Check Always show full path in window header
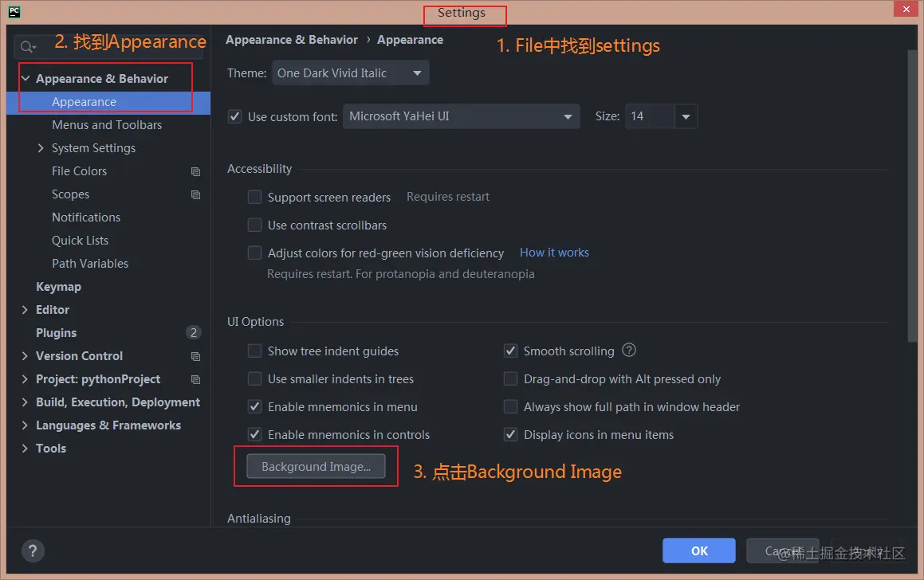Viewport: 924px width, 580px height. click(510, 407)
